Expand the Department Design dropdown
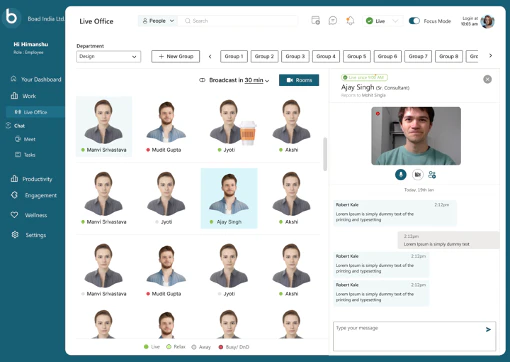The height and width of the screenshot is (362, 510). tap(108, 56)
